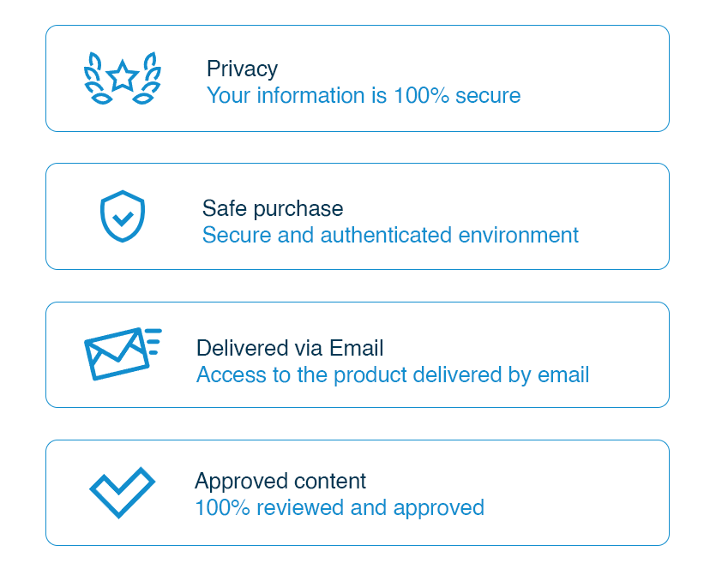Select the shield checkmark Safe purchase icon

click(x=123, y=216)
